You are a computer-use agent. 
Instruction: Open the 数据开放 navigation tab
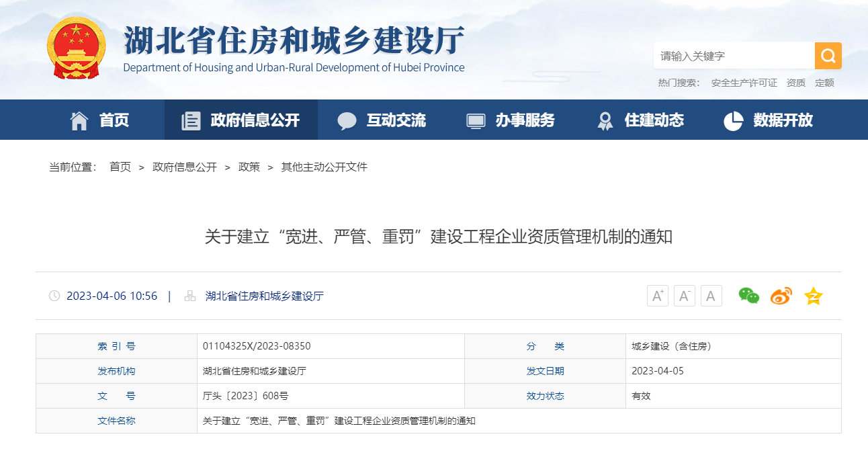pos(769,120)
